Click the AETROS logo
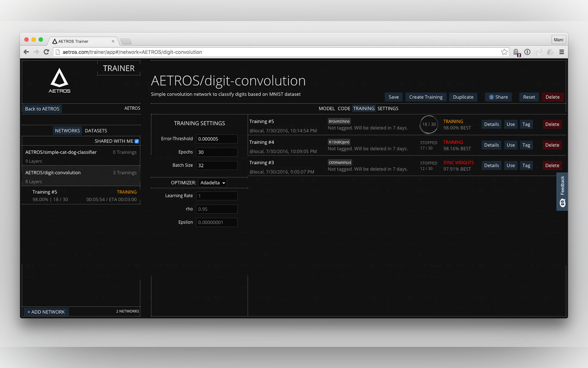 click(x=59, y=81)
